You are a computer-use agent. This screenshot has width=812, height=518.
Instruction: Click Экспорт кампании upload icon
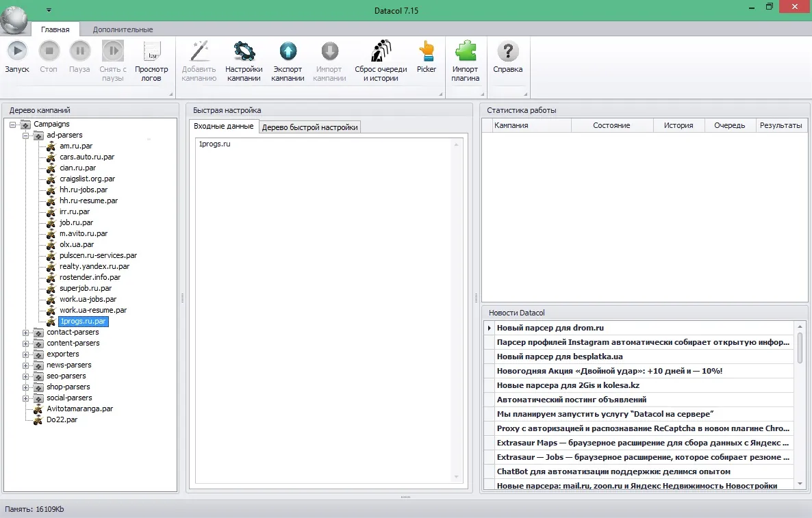(x=288, y=51)
